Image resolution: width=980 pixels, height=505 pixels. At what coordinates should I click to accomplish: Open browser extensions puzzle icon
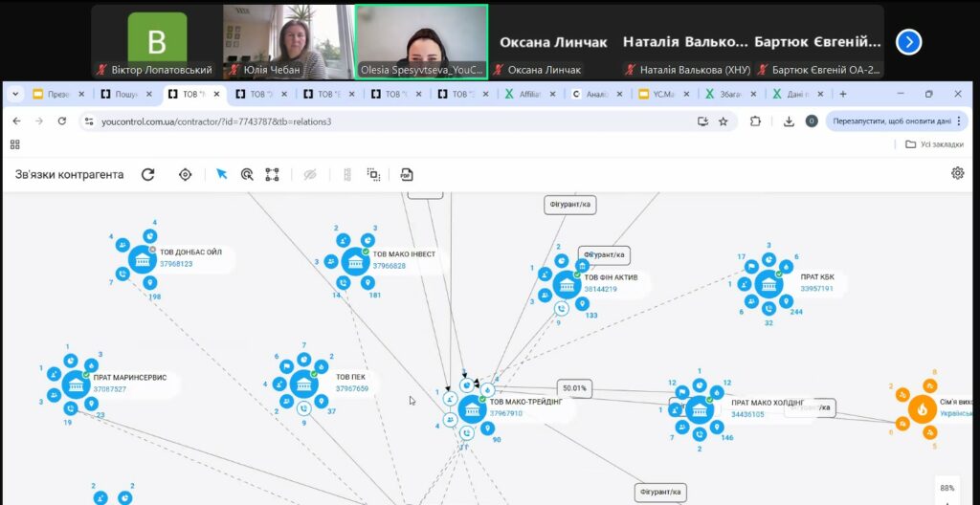point(755,121)
